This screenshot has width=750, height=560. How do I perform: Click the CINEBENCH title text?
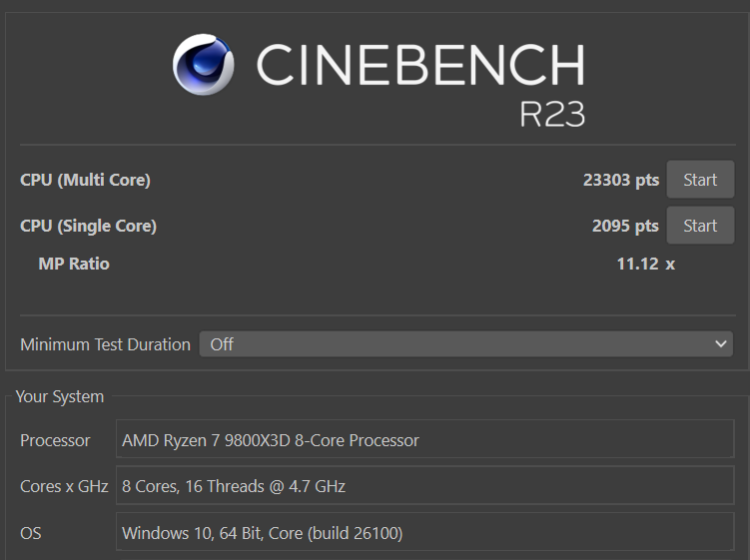[420, 65]
